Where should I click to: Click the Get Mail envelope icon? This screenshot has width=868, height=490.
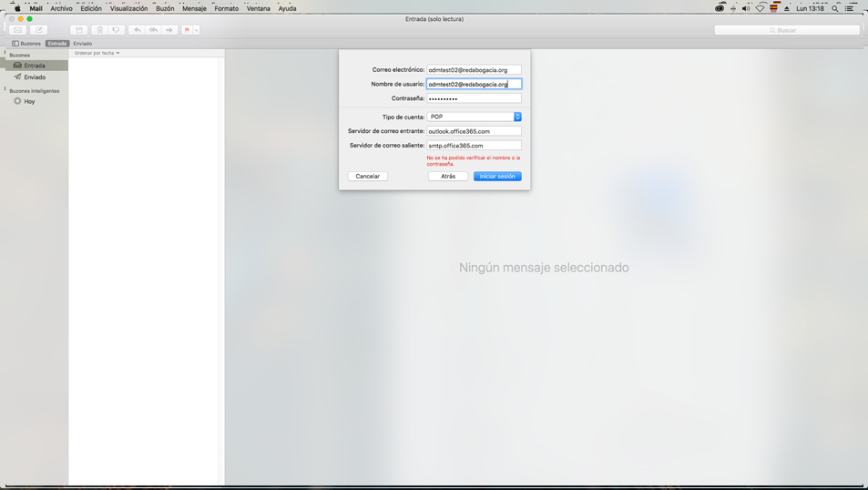click(x=17, y=30)
